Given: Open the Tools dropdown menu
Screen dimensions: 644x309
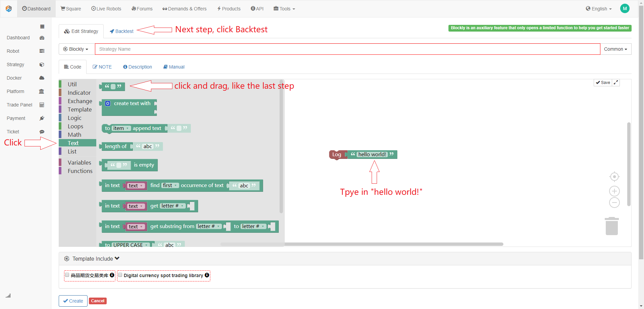Looking at the screenshot, I should (x=284, y=9).
